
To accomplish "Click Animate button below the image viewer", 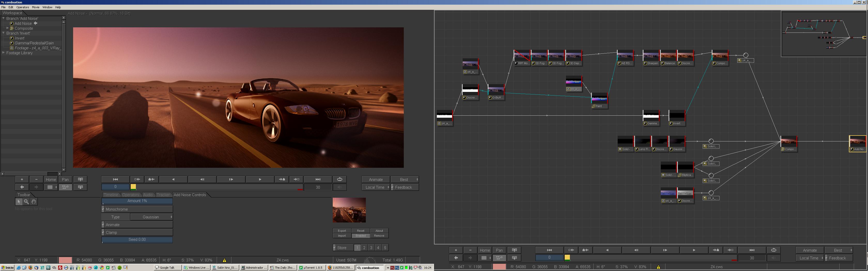I will (x=376, y=179).
